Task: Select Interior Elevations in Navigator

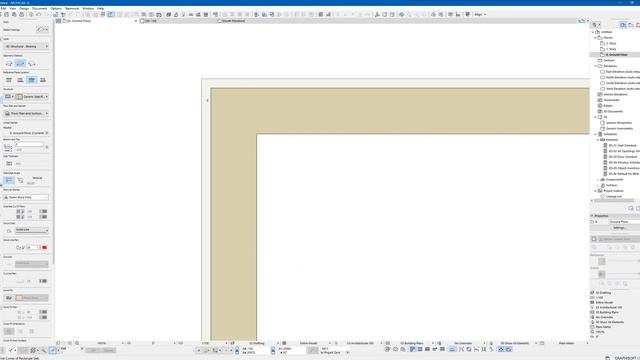Action: 616,95
